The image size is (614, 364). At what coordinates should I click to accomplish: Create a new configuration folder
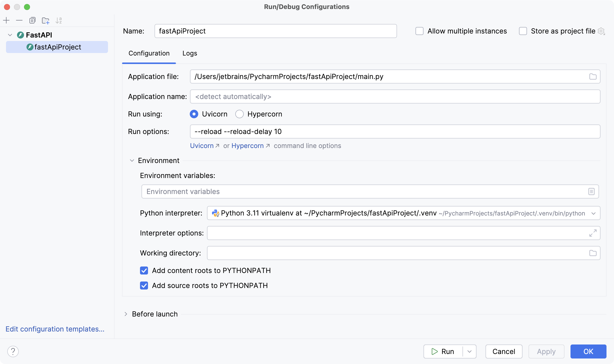(x=45, y=20)
